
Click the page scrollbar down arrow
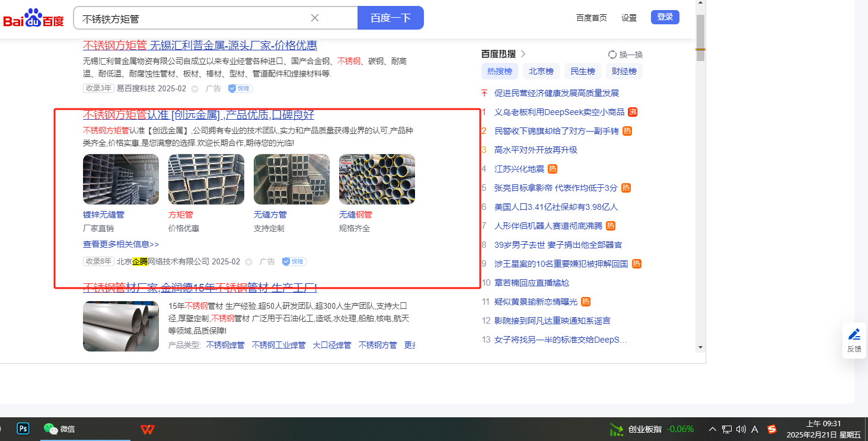(x=700, y=347)
